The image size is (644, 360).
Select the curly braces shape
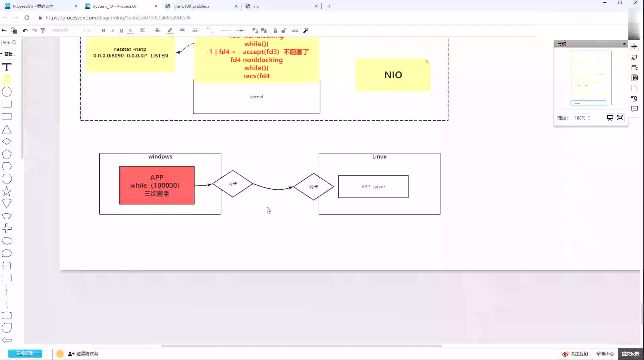point(7,265)
